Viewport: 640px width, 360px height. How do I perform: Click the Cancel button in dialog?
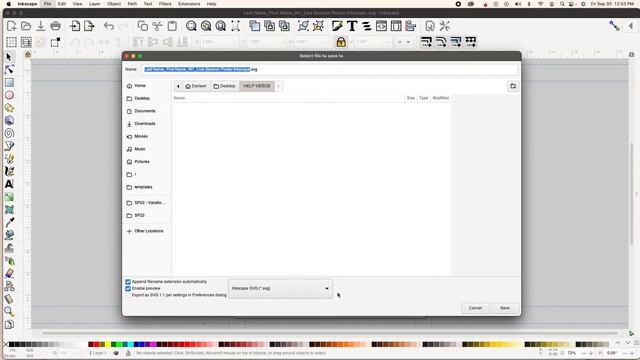click(475, 308)
